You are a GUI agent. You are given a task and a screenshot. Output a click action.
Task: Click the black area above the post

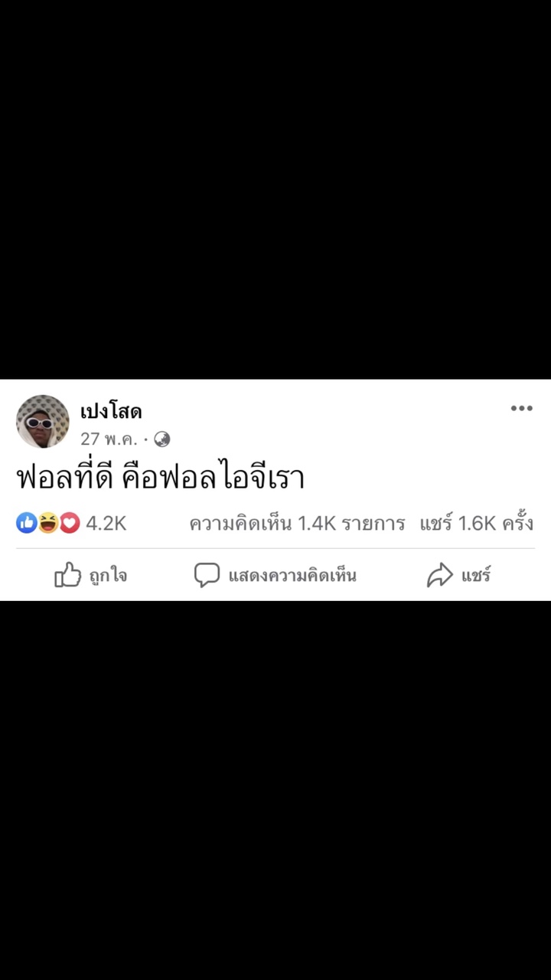click(x=275, y=189)
